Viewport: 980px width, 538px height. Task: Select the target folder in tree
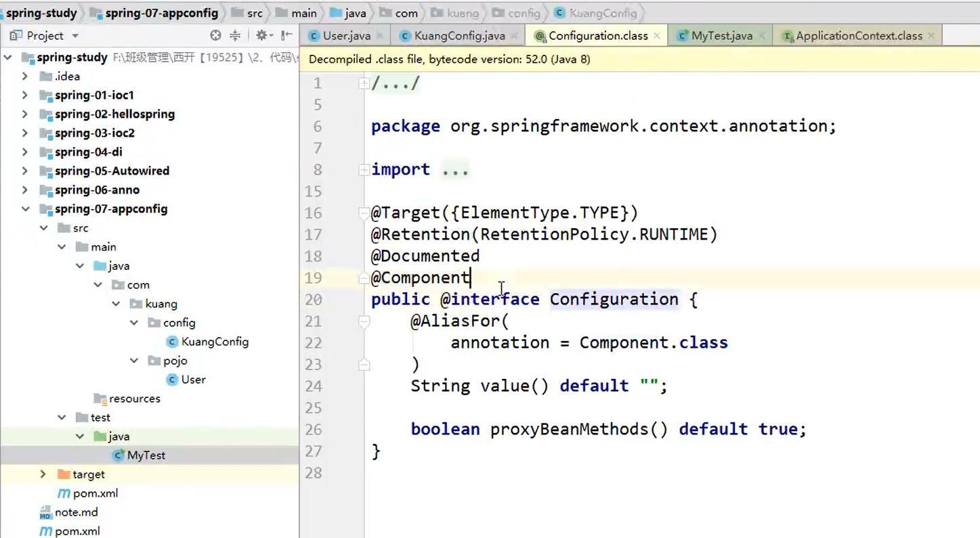89,474
